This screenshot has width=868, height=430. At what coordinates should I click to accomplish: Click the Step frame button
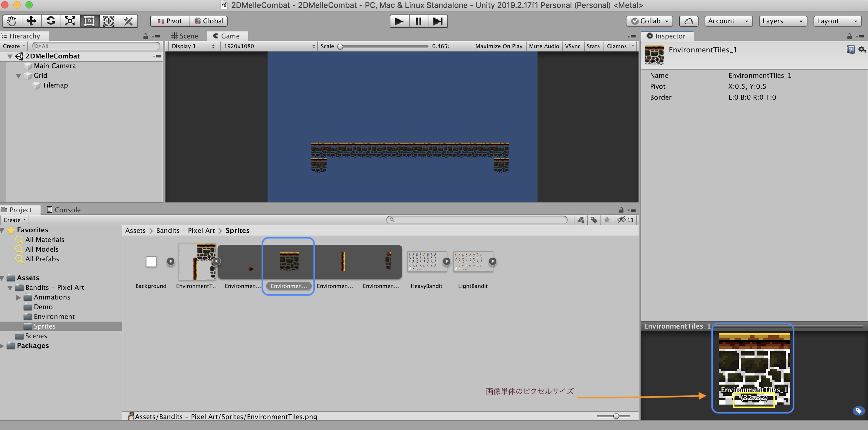coord(438,21)
